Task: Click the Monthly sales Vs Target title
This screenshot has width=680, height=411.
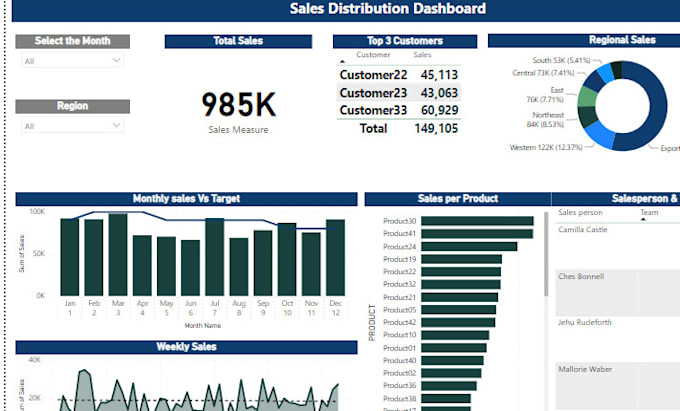Action: 186,199
